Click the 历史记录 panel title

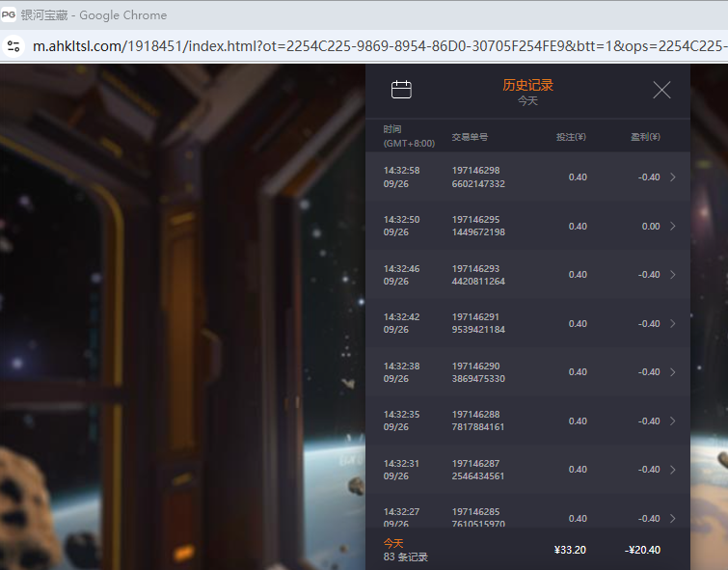[527, 85]
